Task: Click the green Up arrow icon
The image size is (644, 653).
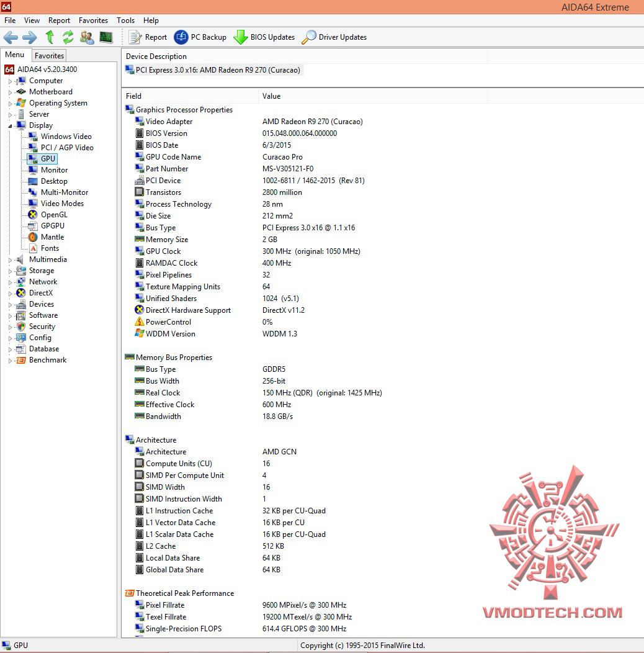Action: point(50,37)
